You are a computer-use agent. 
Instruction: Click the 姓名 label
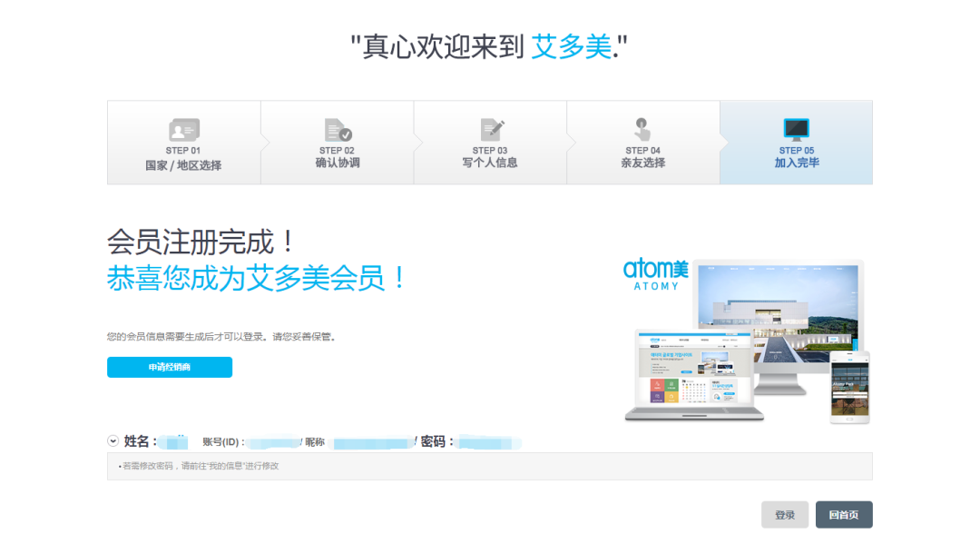(140, 441)
